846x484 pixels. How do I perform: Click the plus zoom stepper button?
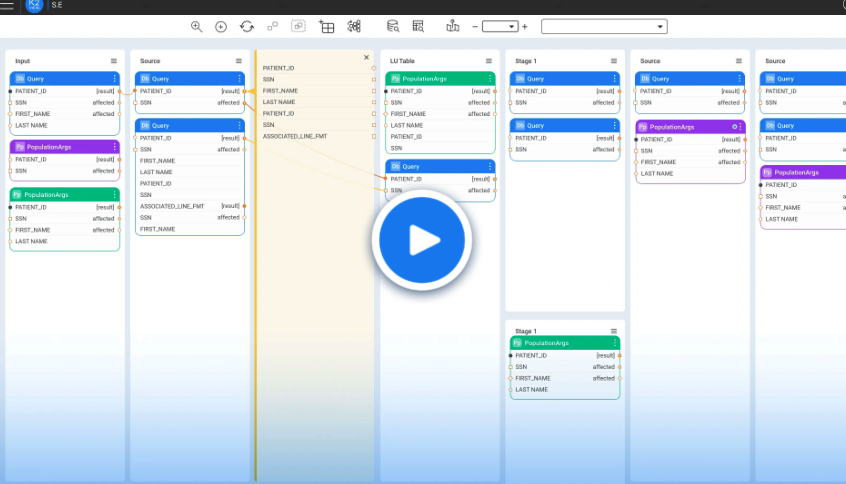click(x=524, y=27)
